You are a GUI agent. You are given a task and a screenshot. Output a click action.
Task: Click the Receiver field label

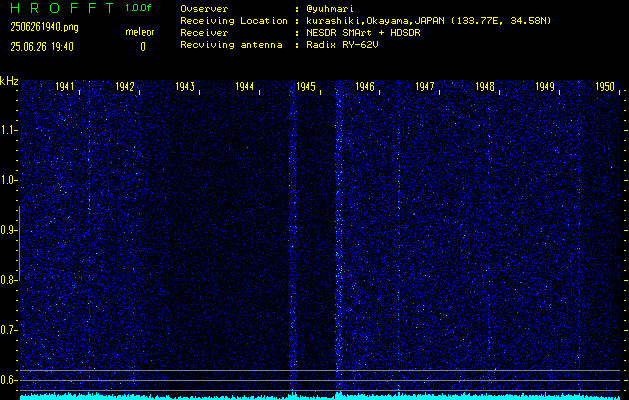pyautogui.click(x=204, y=33)
